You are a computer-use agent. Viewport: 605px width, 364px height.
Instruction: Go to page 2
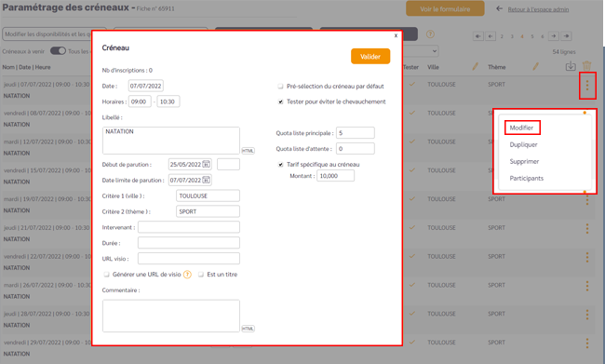[x=502, y=36]
